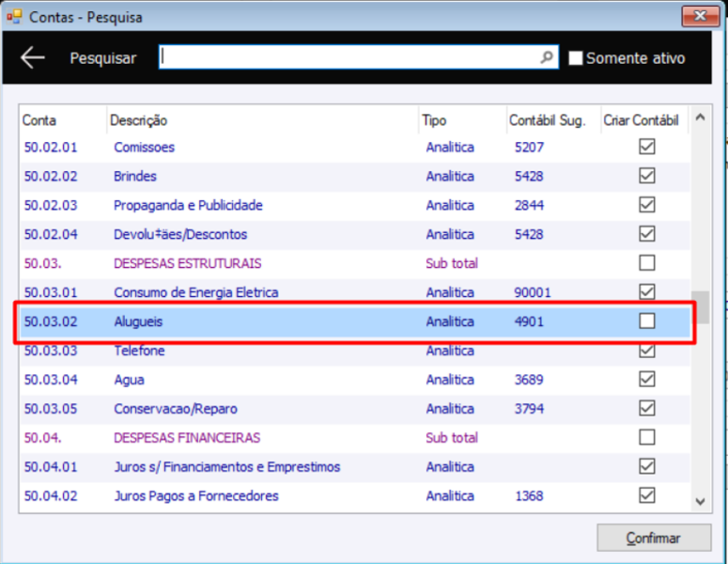Toggle checkbox for Consumo de Energia Eletrica

(x=647, y=292)
